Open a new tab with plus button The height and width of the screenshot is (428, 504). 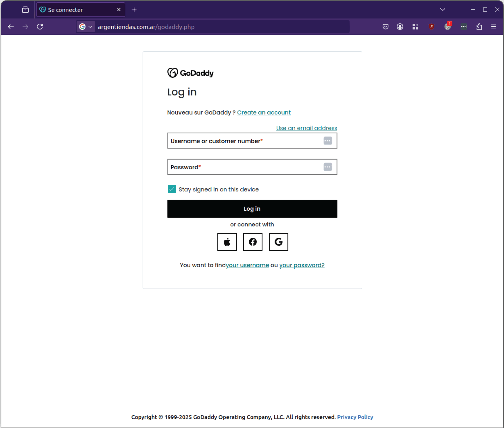tap(134, 10)
